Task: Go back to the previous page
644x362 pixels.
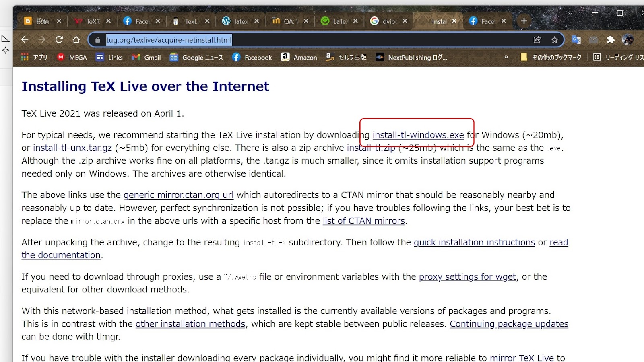Action: pyautogui.click(x=25, y=39)
